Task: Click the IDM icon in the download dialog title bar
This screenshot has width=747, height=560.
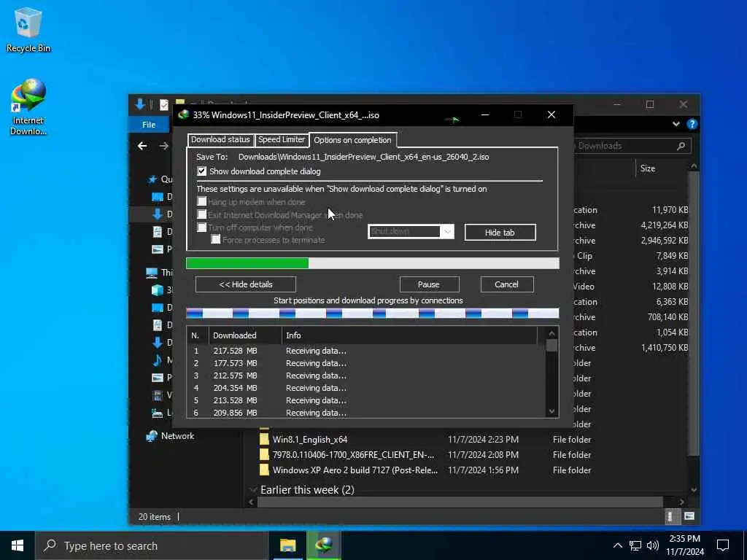Action: click(183, 114)
